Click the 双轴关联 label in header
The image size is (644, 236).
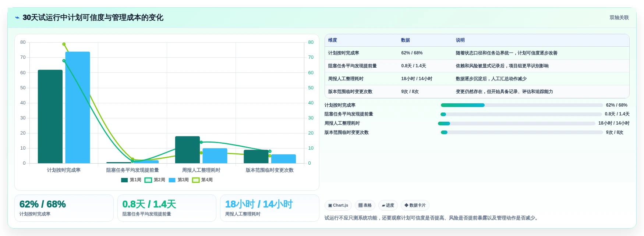(619, 18)
